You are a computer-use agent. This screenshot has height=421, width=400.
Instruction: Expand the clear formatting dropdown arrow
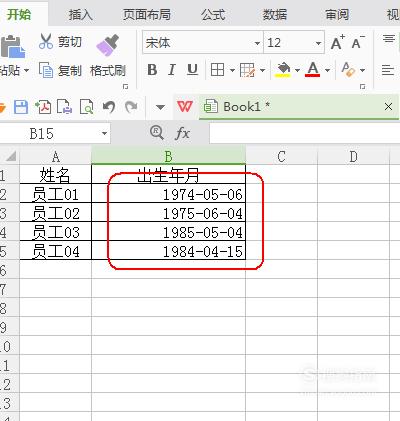coord(362,70)
